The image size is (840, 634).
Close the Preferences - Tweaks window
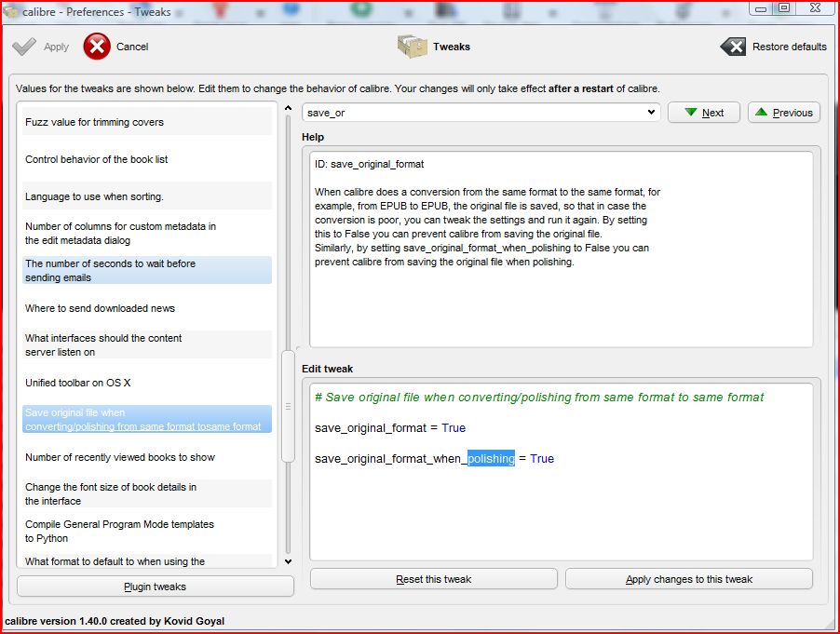click(816, 8)
